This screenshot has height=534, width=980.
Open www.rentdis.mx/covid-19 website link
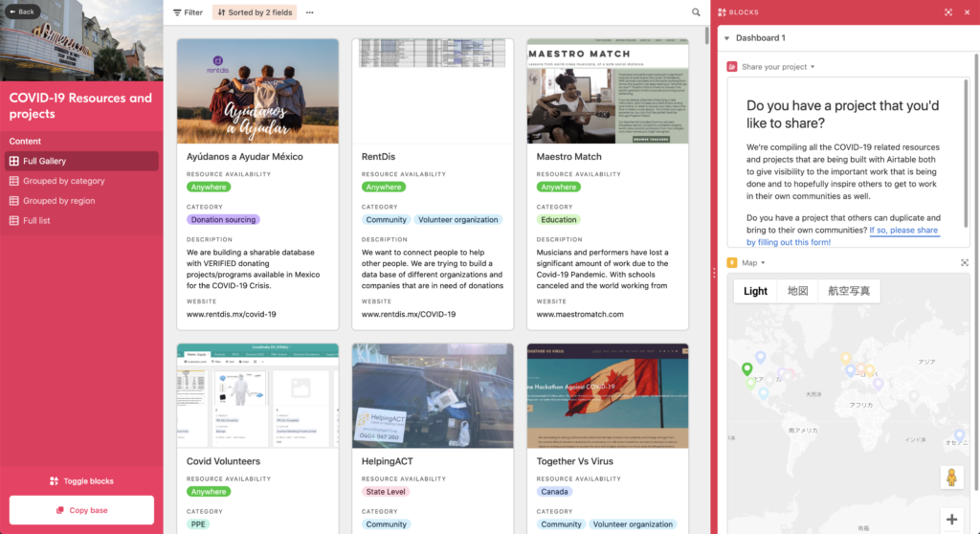click(x=232, y=314)
